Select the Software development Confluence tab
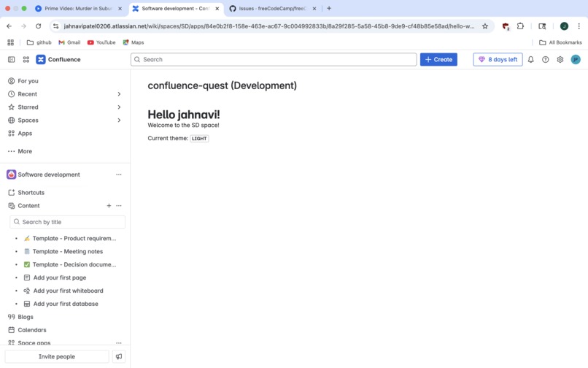 coord(175,8)
